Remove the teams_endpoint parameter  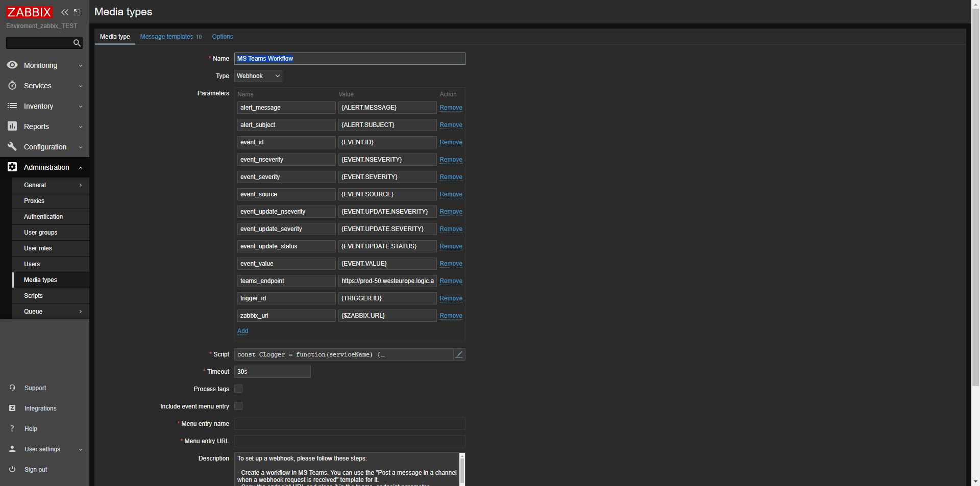click(451, 281)
